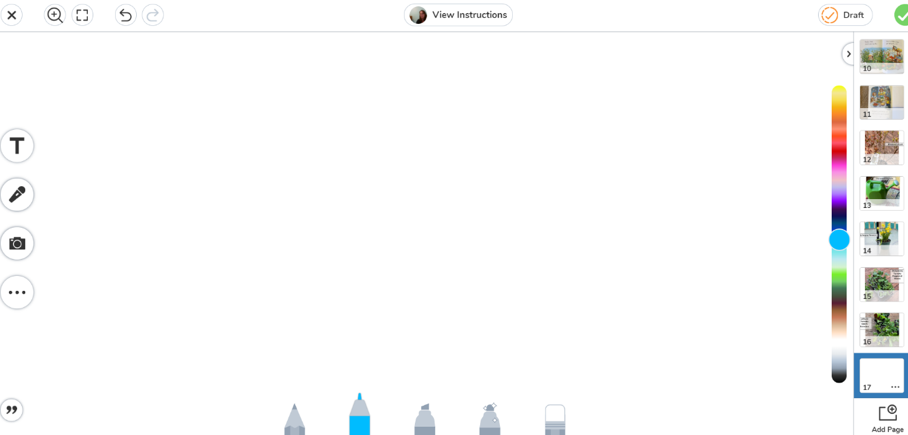Screen dimensions: 908x435
Task: Open the camera photo tool
Action: (x=17, y=243)
